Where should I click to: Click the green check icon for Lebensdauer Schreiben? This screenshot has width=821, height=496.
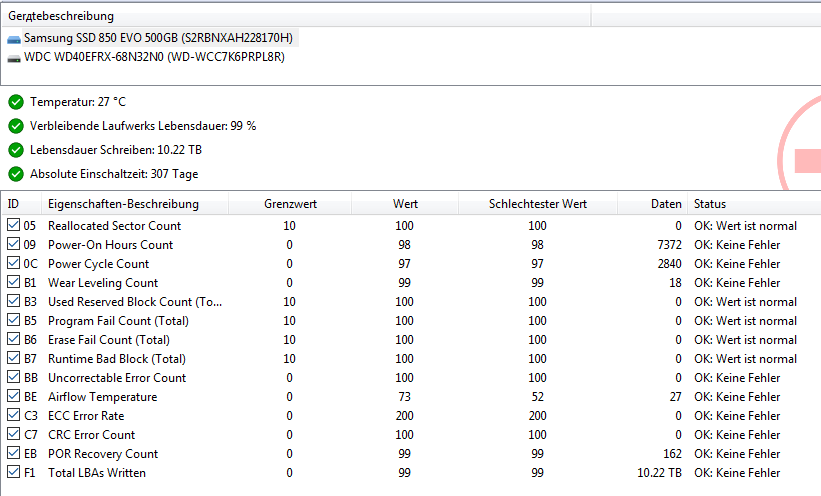click(16, 150)
